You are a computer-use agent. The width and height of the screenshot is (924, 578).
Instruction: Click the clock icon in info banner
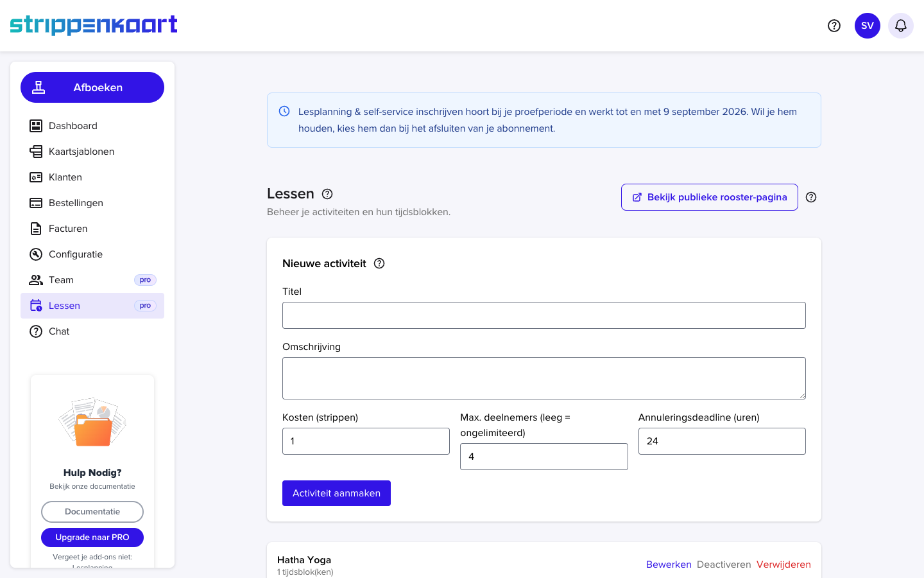[284, 111]
